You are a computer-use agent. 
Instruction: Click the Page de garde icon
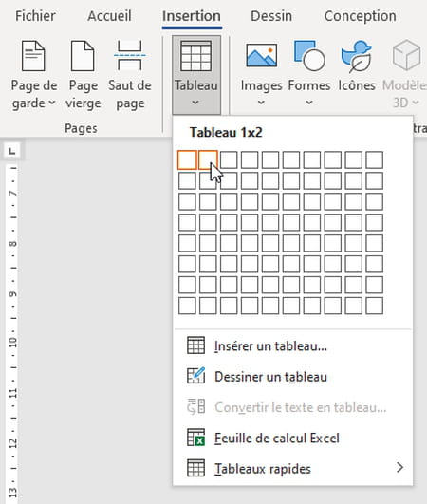(x=33, y=56)
